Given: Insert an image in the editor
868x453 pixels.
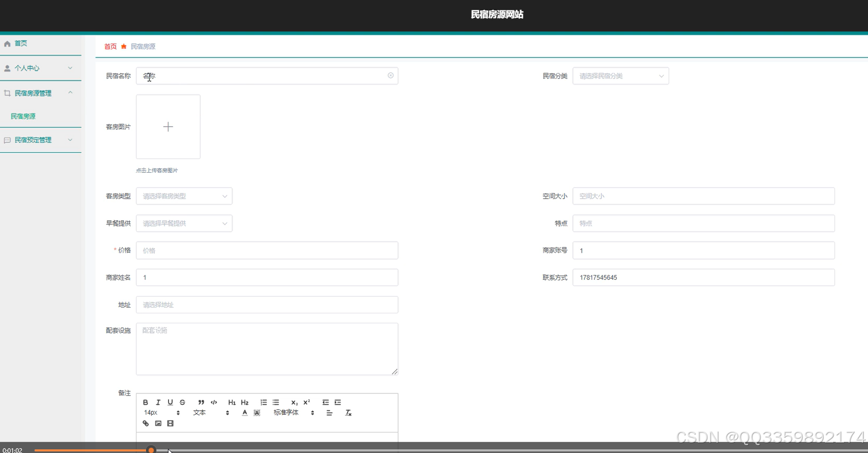Looking at the screenshot, I should click(158, 423).
